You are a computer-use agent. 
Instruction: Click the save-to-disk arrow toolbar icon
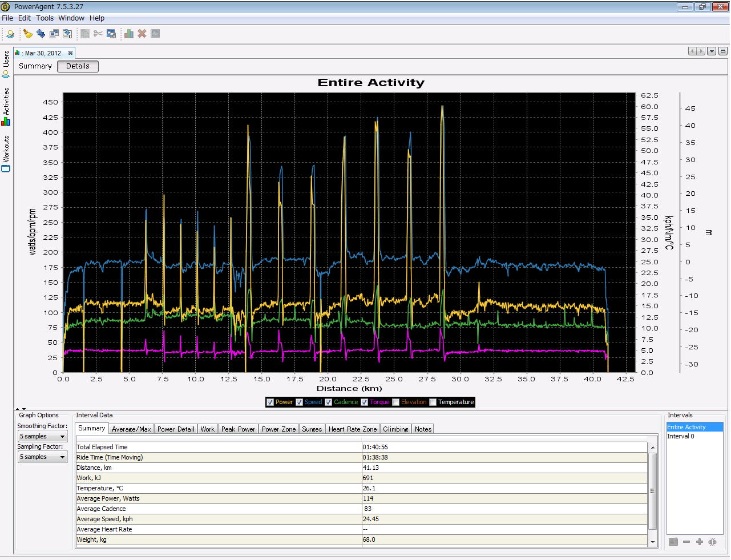(x=67, y=34)
